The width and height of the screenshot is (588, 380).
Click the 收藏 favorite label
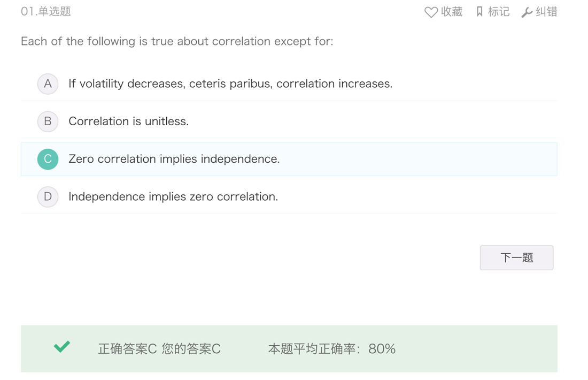(452, 12)
